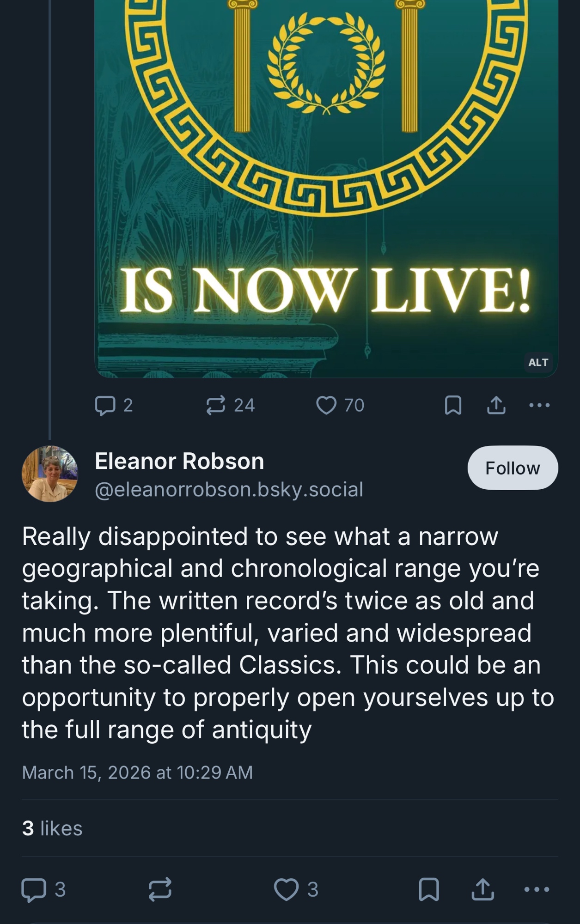This screenshot has width=580, height=924.
Task: Reply to the parent post with 2 replies
Action: click(x=105, y=406)
